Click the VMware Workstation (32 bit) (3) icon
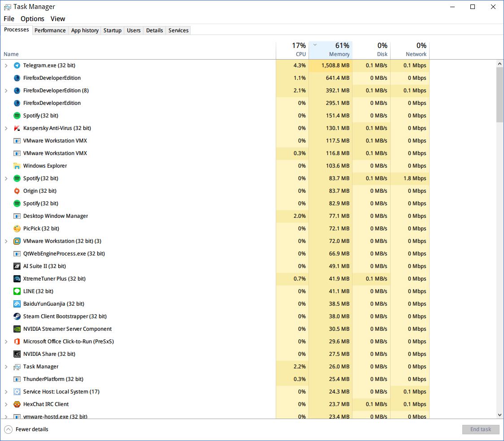 click(17, 241)
